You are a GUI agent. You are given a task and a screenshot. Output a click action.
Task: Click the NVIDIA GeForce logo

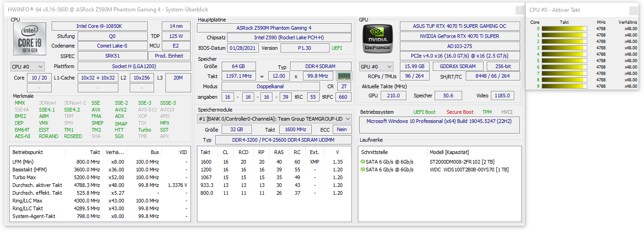tap(377, 38)
